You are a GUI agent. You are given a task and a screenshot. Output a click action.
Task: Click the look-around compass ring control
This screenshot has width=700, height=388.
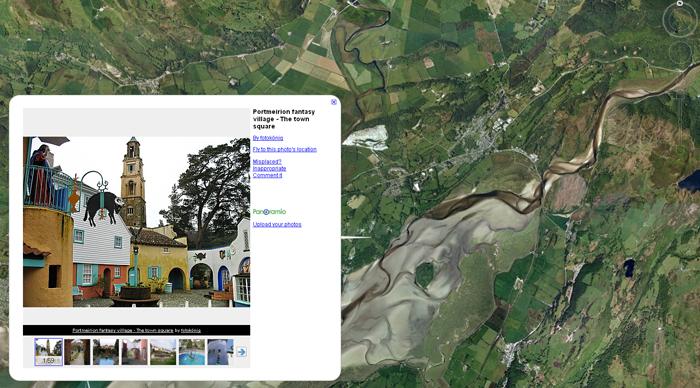click(679, 20)
